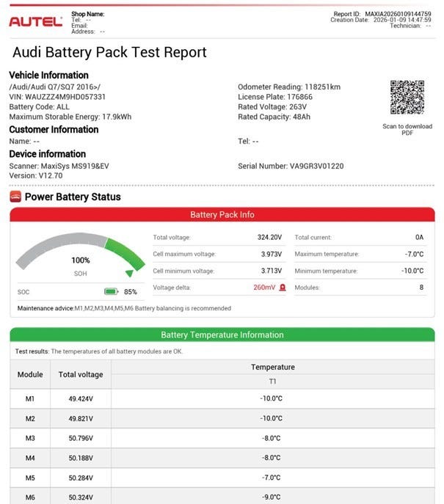Click the red car Power Battery Status icon
The height and width of the screenshot is (504, 444).
pyautogui.click(x=15, y=197)
